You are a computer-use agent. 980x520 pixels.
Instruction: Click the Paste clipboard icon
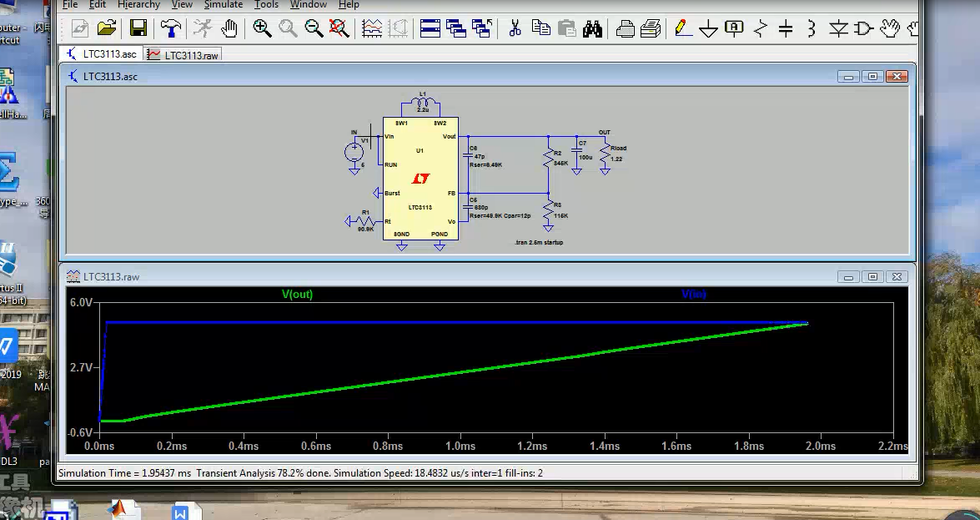[567, 28]
